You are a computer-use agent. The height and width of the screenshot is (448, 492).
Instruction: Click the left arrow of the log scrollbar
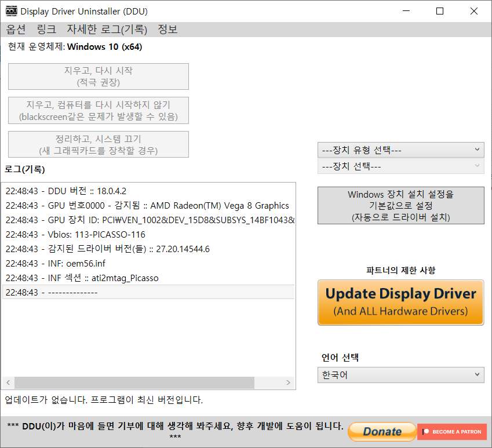(8, 383)
